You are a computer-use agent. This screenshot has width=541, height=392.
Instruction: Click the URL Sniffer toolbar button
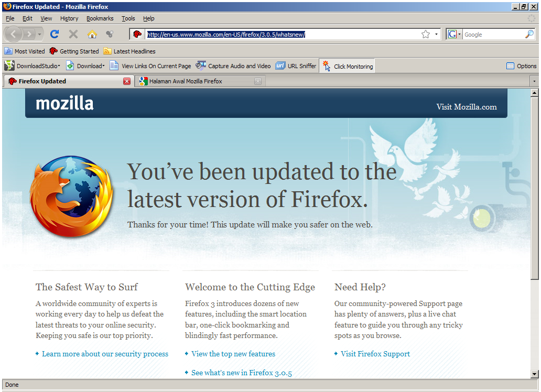[296, 66]
